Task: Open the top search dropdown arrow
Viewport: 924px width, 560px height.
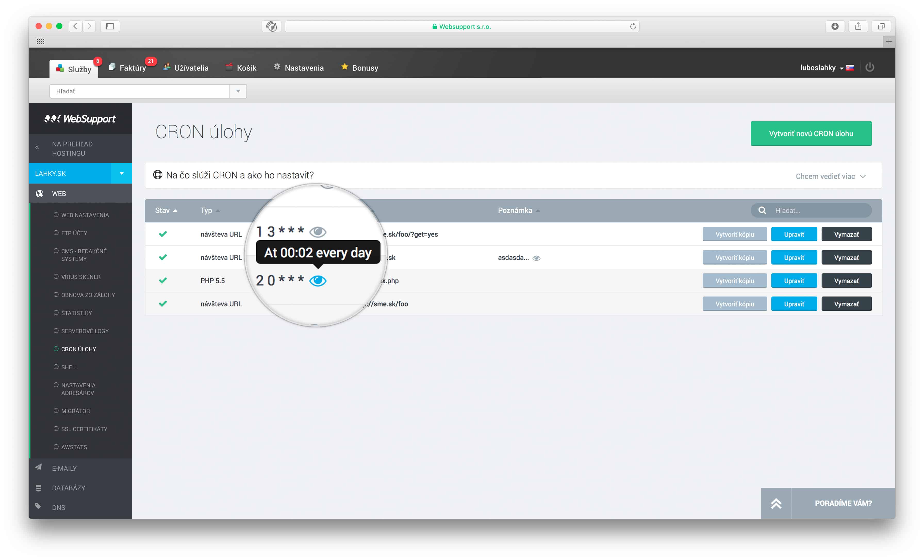Action: click(238, 91)
